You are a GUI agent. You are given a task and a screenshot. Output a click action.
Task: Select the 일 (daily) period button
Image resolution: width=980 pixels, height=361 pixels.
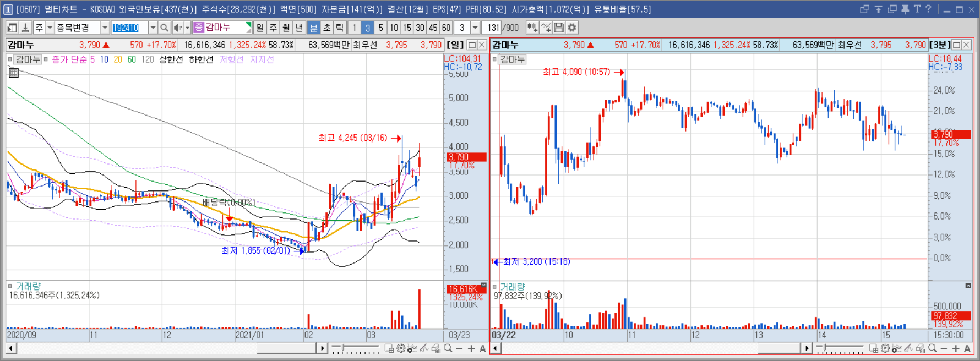tap(260, 28)
